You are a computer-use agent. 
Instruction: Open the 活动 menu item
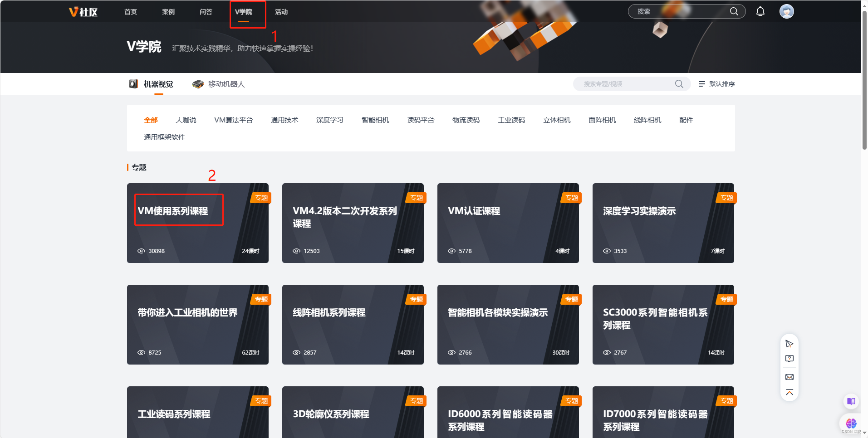[x=281, y=12]
